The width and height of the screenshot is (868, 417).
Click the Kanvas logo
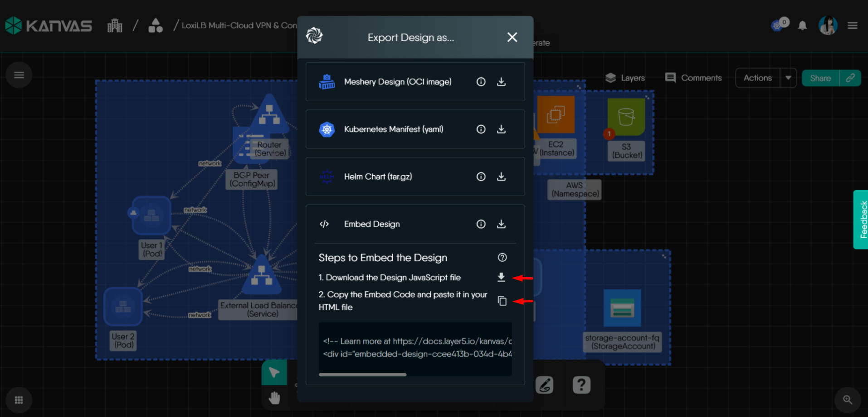pos(49,25)
